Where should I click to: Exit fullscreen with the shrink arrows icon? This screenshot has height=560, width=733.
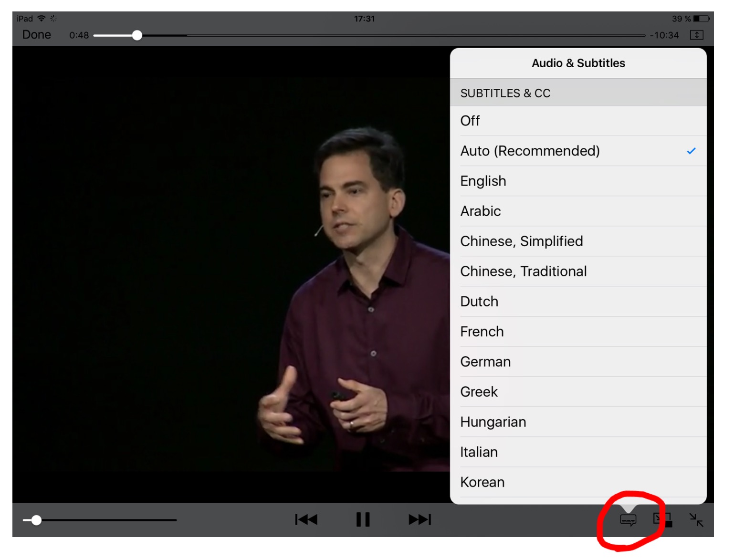(x=696, y=519)
